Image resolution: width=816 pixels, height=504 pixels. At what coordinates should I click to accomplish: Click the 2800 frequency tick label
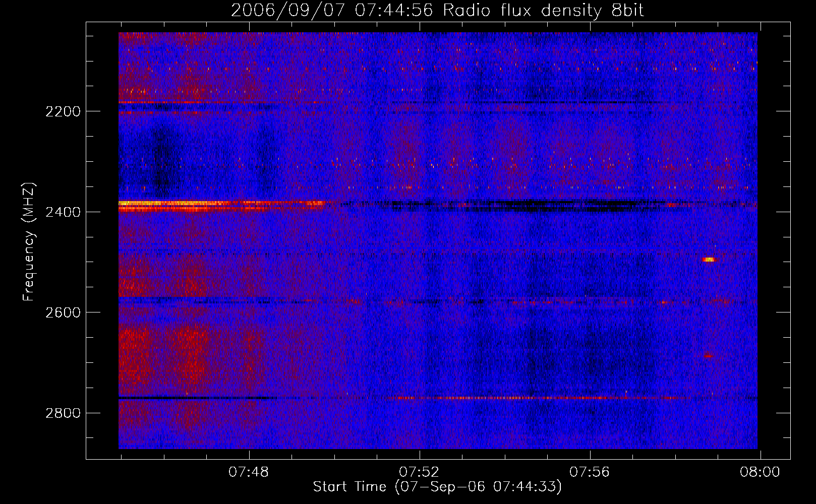point(63,413)
